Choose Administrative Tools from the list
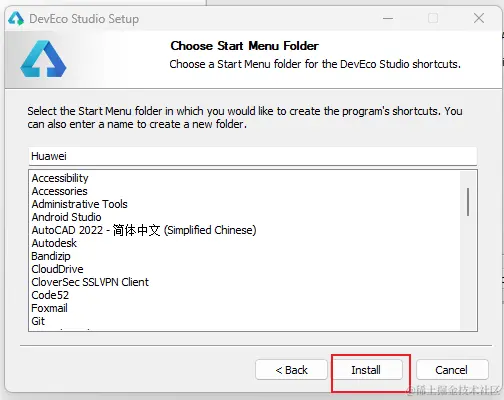 pyautogui.click(x=79, y=204)
